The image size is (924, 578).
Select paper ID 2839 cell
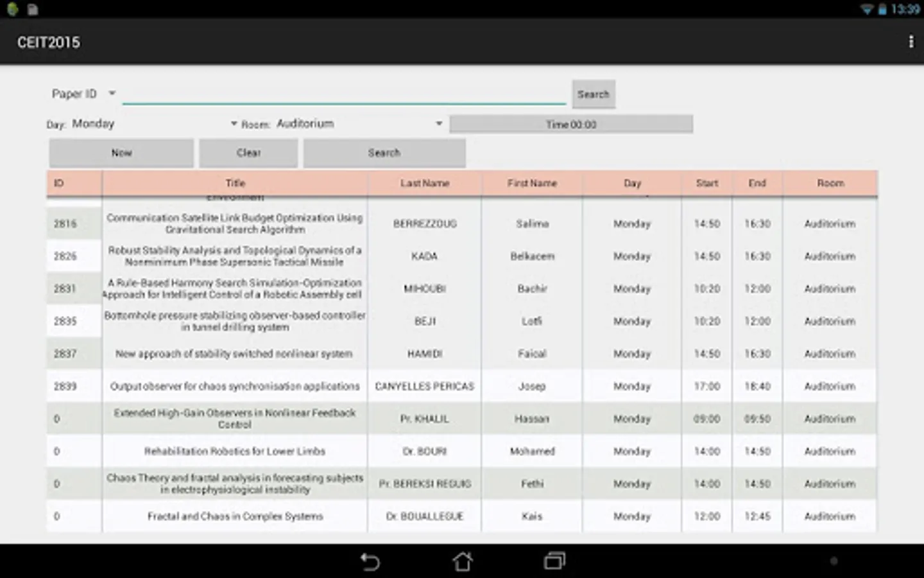point(74,386)
